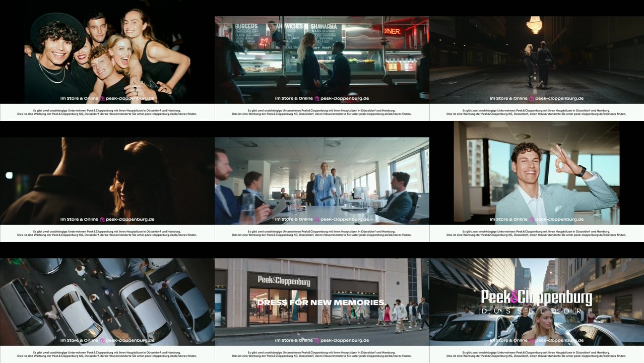Click 'im Store & Online' in the aerial cars frame

79,340
